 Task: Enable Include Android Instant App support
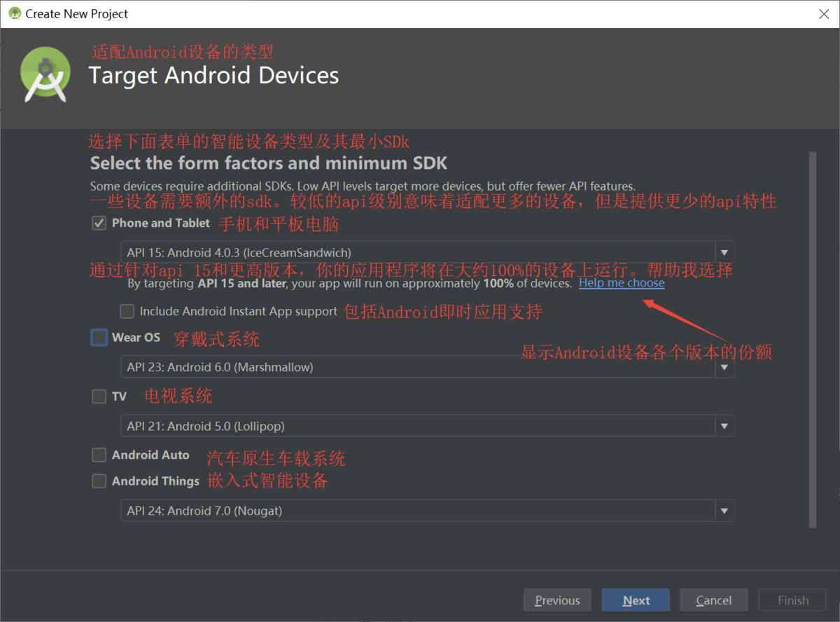click(x=127, y=311)
